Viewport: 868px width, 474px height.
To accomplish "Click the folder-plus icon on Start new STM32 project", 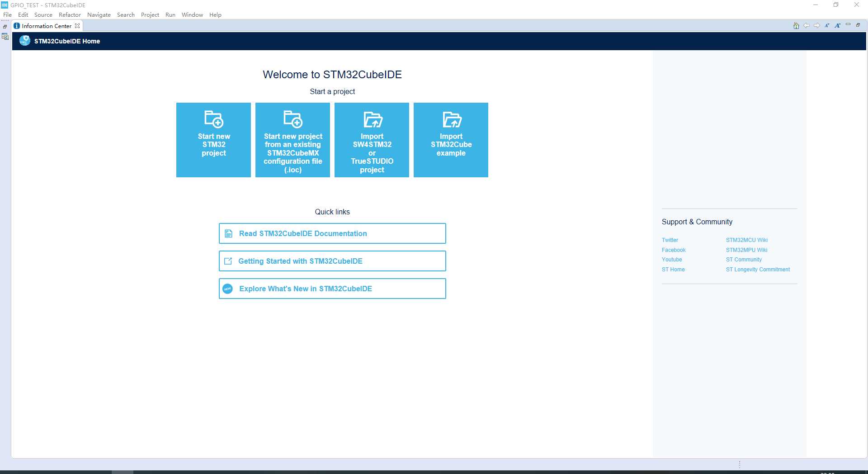I will click(x=214, y=119).
